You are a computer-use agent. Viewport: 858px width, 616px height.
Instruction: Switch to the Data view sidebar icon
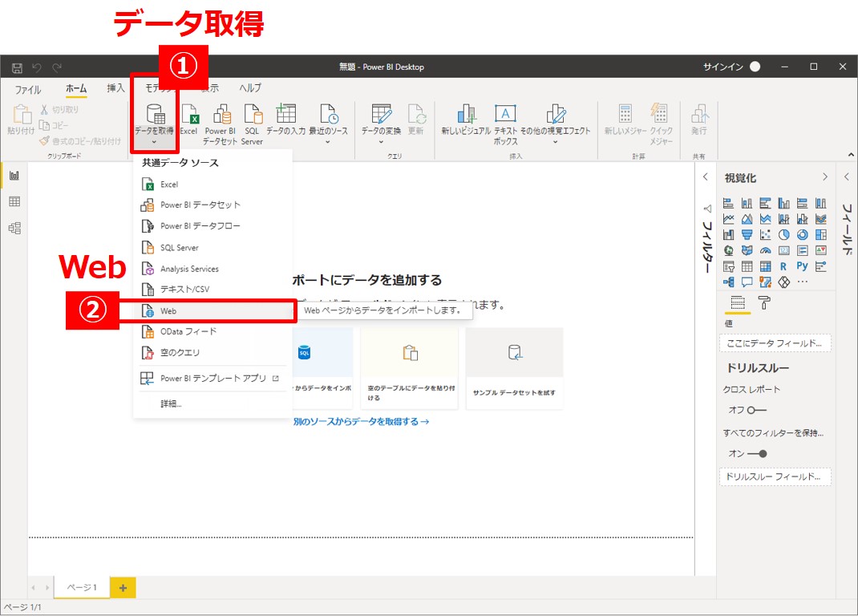(14, 202)
